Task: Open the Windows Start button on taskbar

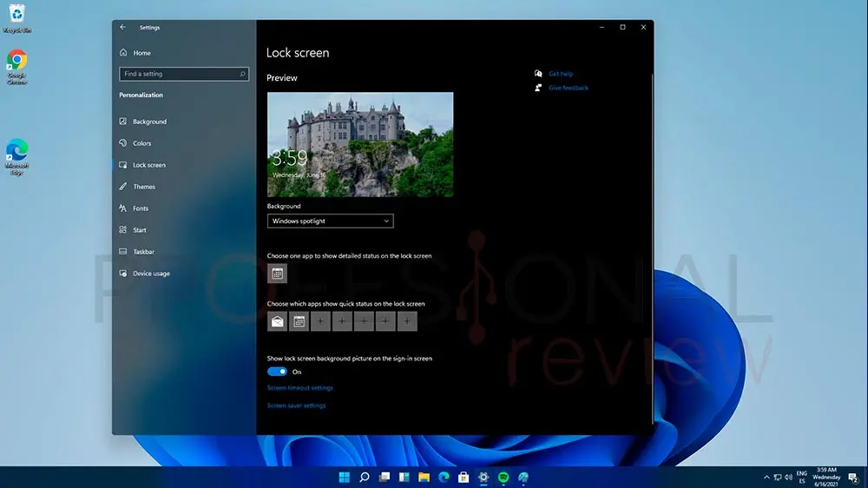Action: (x=345, y=477)
